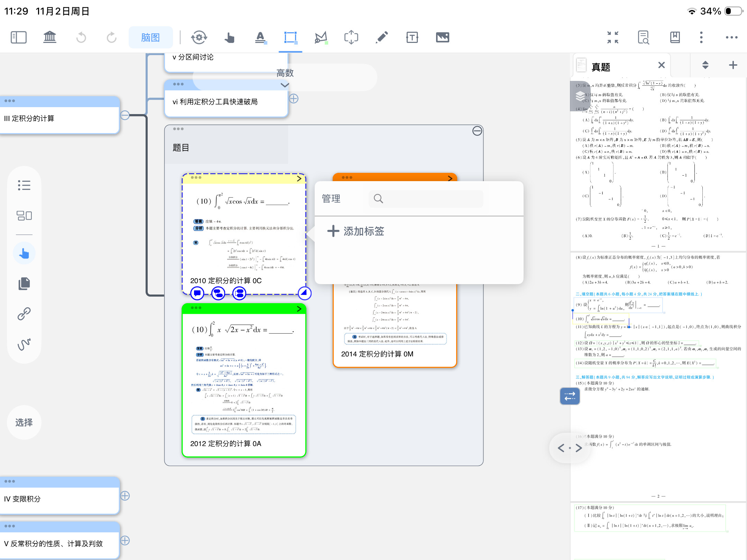Click the tag search input field
Image resolution: width=747 pixels, height=560 pixels.
[x=426, y=199]
